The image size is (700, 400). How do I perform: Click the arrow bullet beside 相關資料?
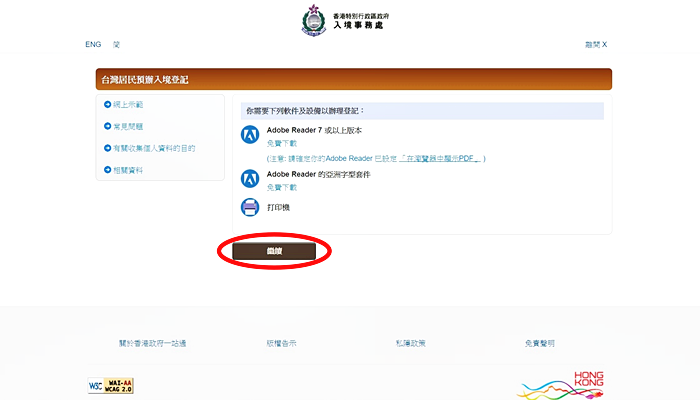[107, 170]
